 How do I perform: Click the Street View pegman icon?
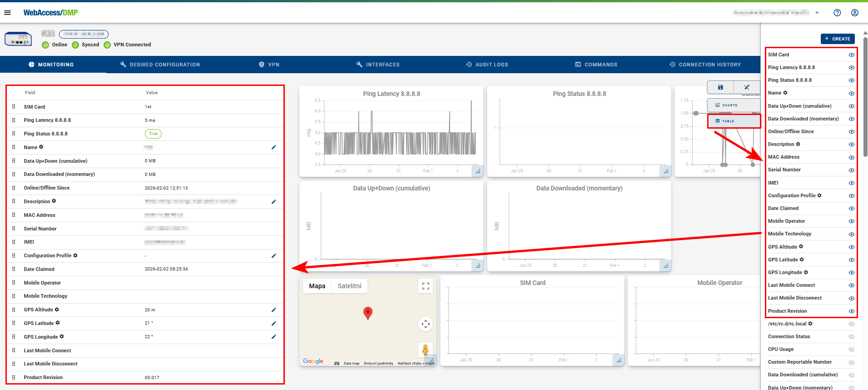tap(425, 350)
